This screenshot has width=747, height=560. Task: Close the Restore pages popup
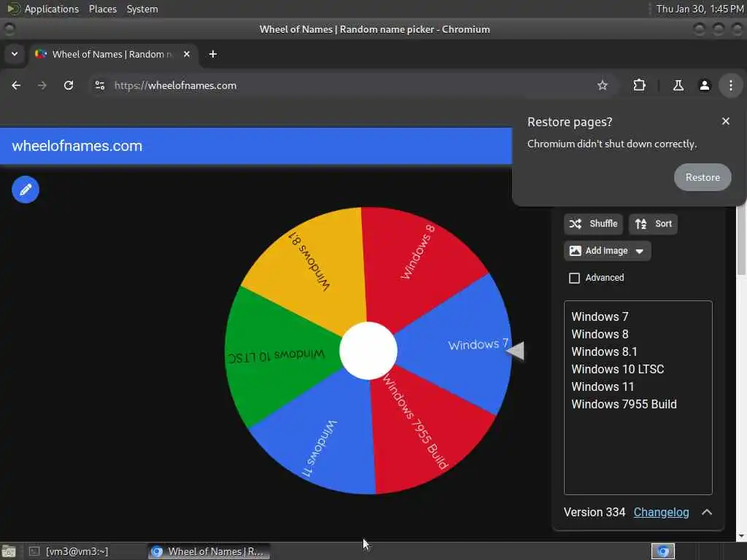(726, 122)
